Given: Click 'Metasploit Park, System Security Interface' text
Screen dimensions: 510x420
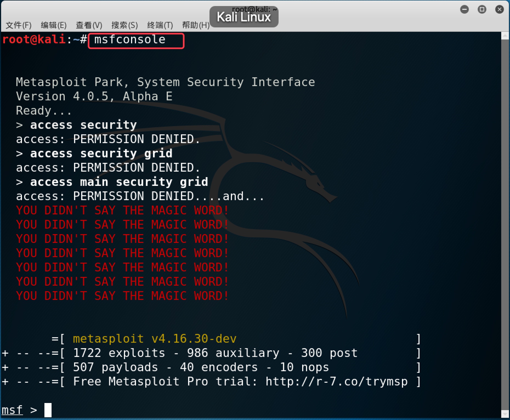Looking at the screenshot, I should tap(165, 82).
